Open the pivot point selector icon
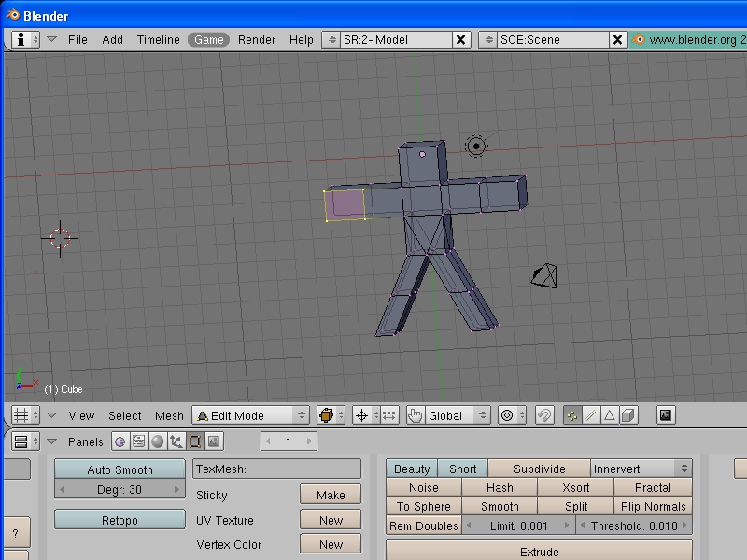 (x=366, y=415)
